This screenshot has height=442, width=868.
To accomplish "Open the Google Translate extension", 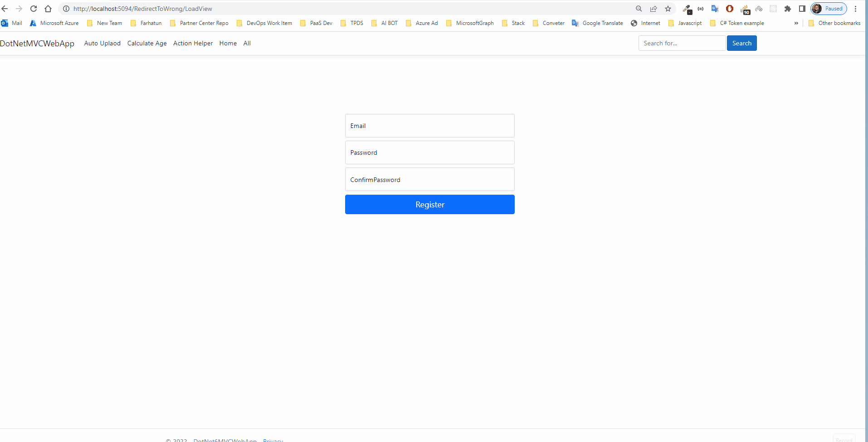I will (x=715, y=9).
